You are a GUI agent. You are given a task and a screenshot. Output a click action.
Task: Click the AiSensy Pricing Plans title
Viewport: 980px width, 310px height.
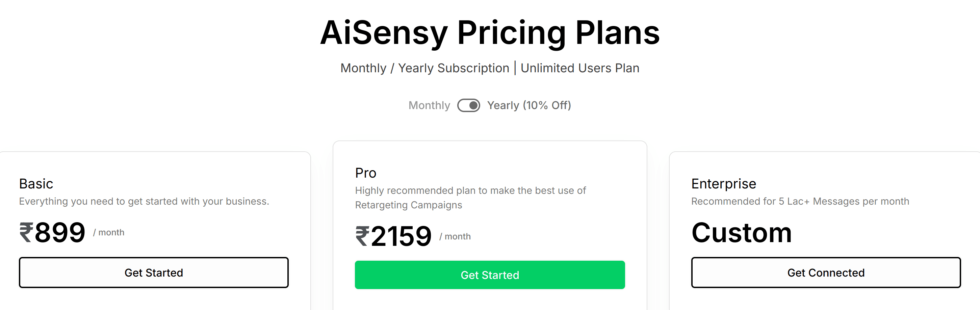(490, 33)
